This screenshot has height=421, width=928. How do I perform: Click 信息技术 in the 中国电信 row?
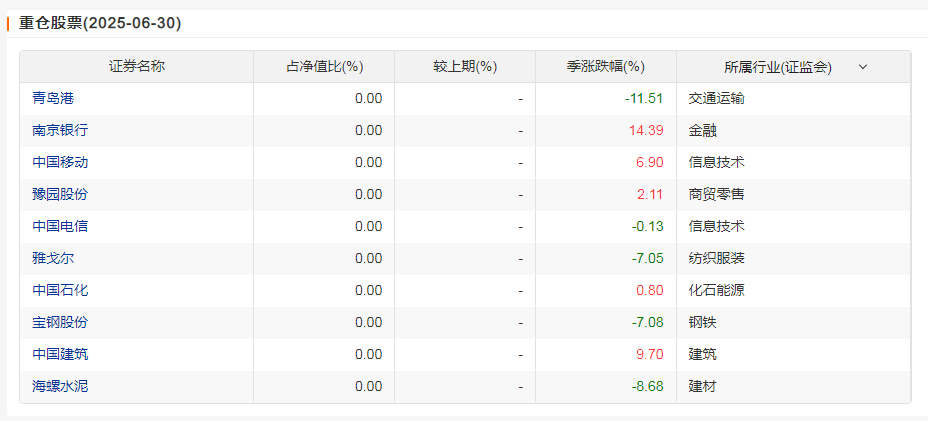click(717, 226)
